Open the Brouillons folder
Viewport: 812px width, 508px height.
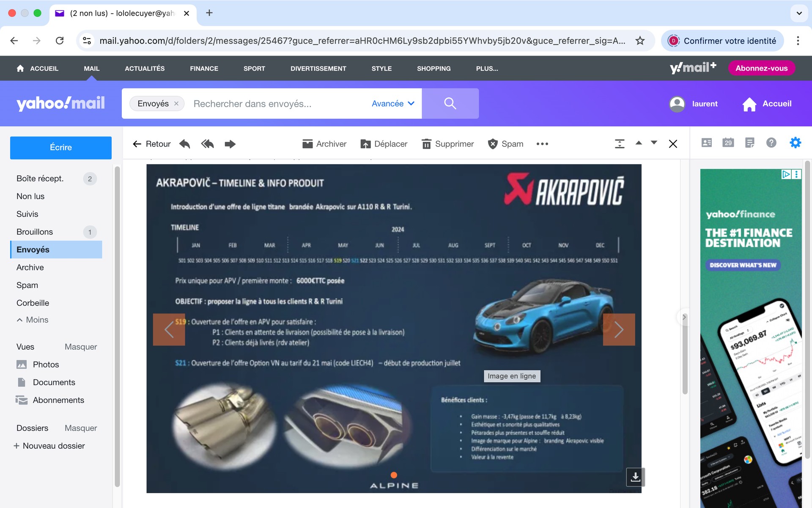click(56, 232)
